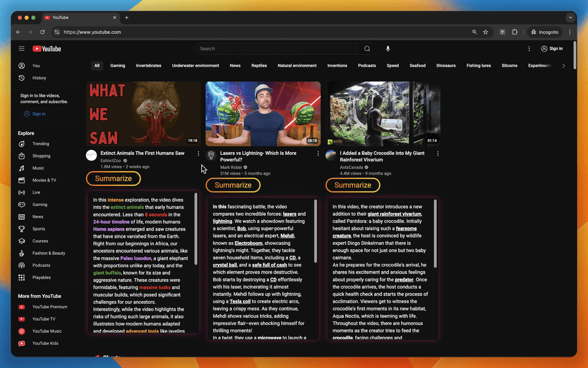Open the browser tab overview chevron
Image resolution: width=588 pixels, height=368 pixels.
click(x=569, y=17)
